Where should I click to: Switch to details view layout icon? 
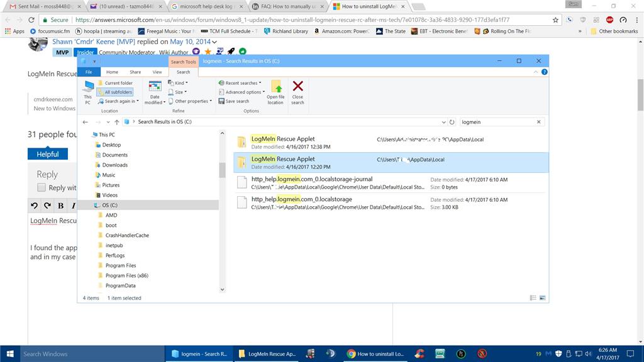tap(533, 298)
